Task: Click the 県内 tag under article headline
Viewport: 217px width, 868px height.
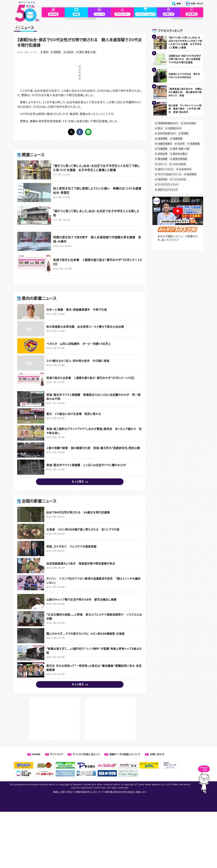Action: point(44,52)
